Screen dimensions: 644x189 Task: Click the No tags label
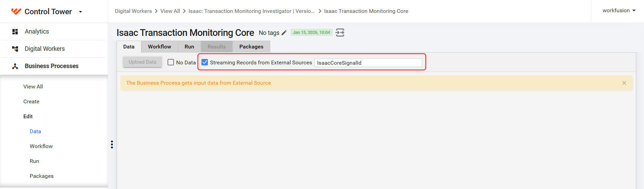pos(269,33)
